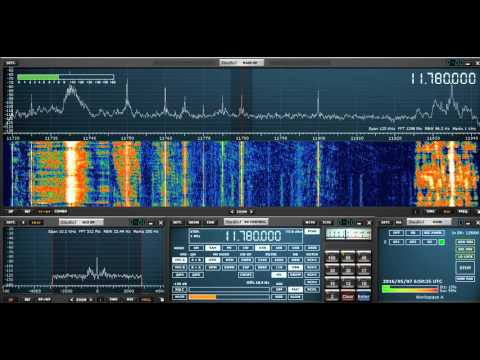Viewport: 480px width, 360px height.
Task: Copy VFO B to A with B>A
Action: pos(196,268)
